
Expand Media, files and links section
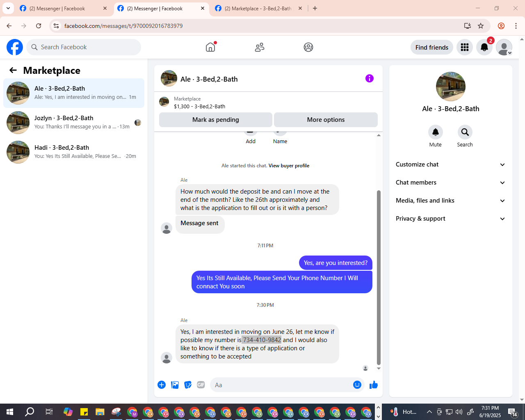(450, 201)
